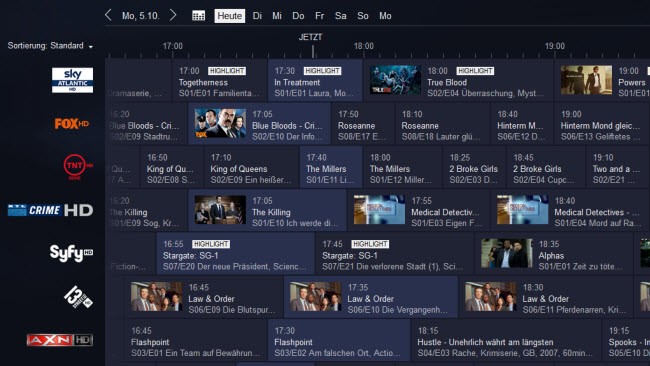650x366 pixels.
Task: Go to previous day with left arrow
Action: point(108,15)
